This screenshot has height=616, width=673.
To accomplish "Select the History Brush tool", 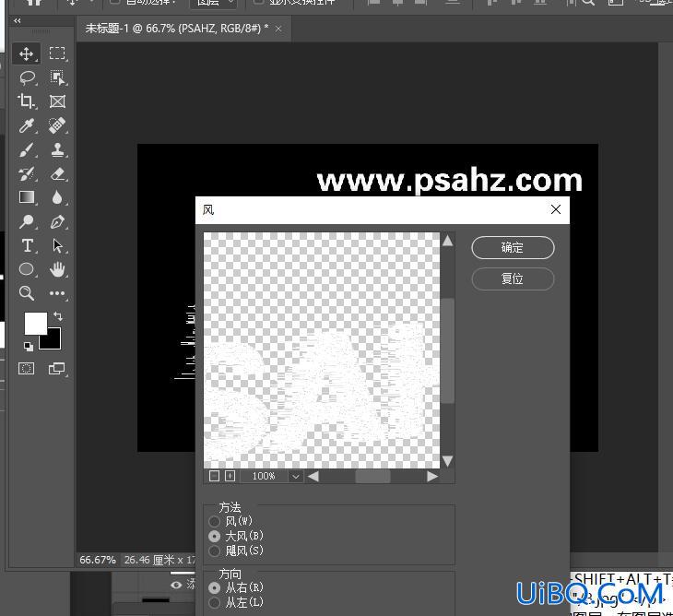I will tap(26, 174).
